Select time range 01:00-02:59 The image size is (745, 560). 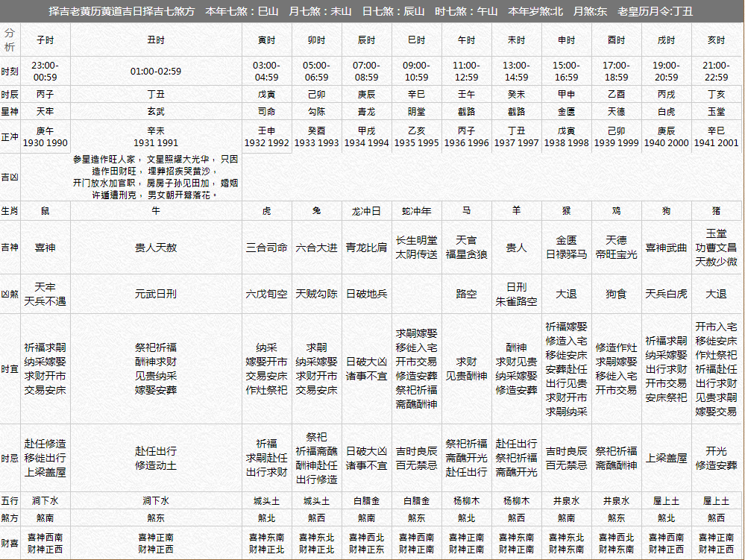pyautogui.click(x=156, y=72)
